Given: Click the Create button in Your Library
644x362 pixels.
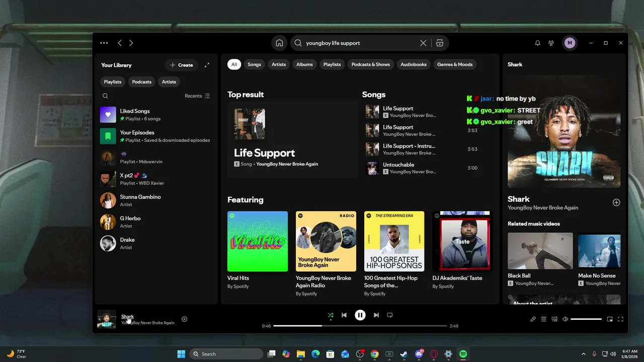Looking at the screenshot, I should point(181,65).
